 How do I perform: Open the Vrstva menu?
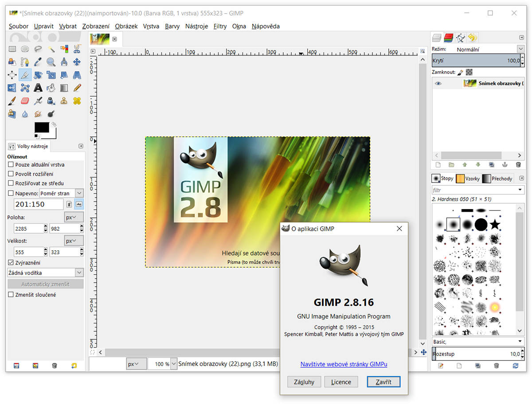(x=151, y=26)
